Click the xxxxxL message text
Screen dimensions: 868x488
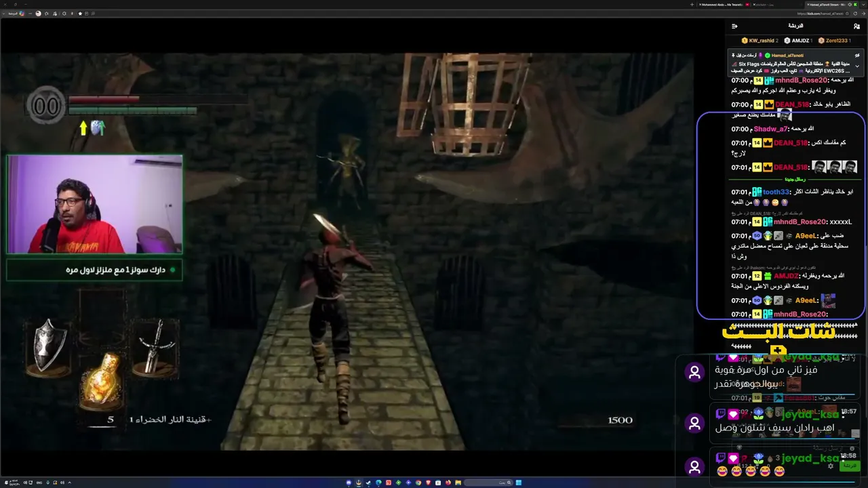pos(841,222)
